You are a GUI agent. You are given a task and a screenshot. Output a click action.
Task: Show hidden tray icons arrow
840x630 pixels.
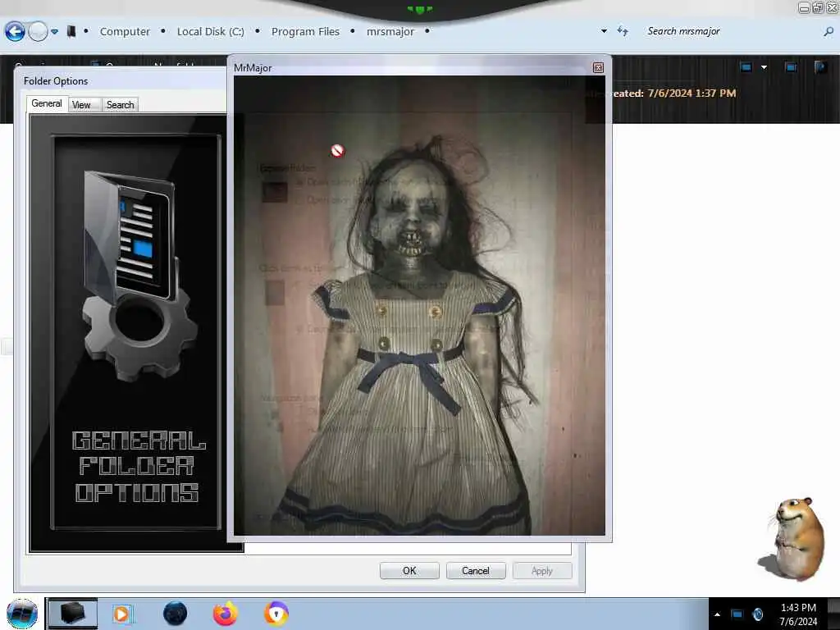[x=717, y=614]
